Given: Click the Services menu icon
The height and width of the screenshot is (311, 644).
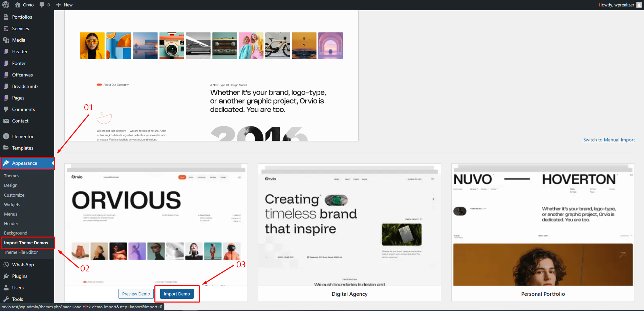Looking at the screenshot, I should click(x=6, y=28).
